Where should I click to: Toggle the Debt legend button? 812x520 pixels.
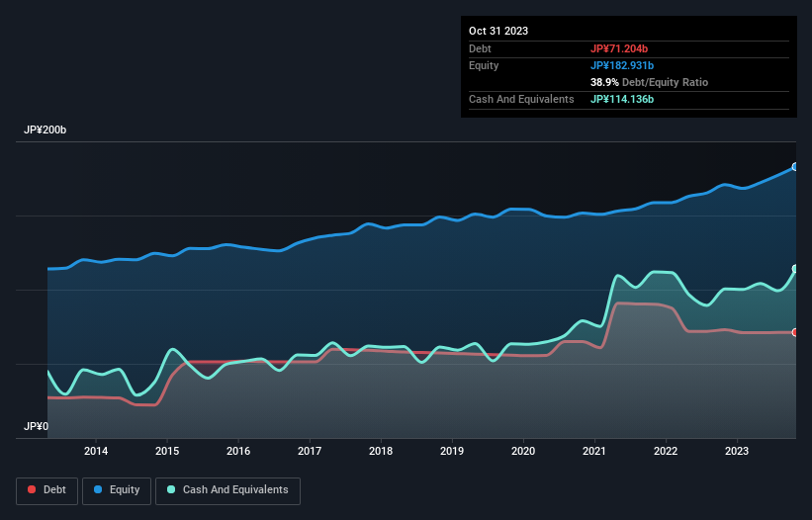[45, 489]
